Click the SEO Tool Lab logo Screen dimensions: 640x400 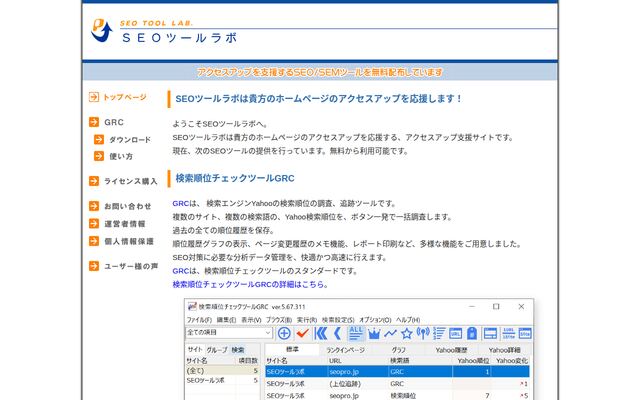(164, 31)
